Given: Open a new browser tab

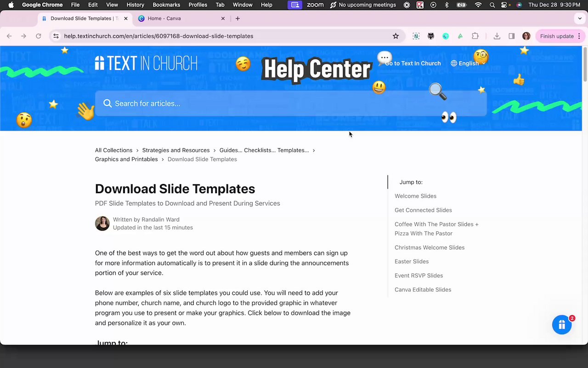Looking at the screenshot, I should point(237,18).
